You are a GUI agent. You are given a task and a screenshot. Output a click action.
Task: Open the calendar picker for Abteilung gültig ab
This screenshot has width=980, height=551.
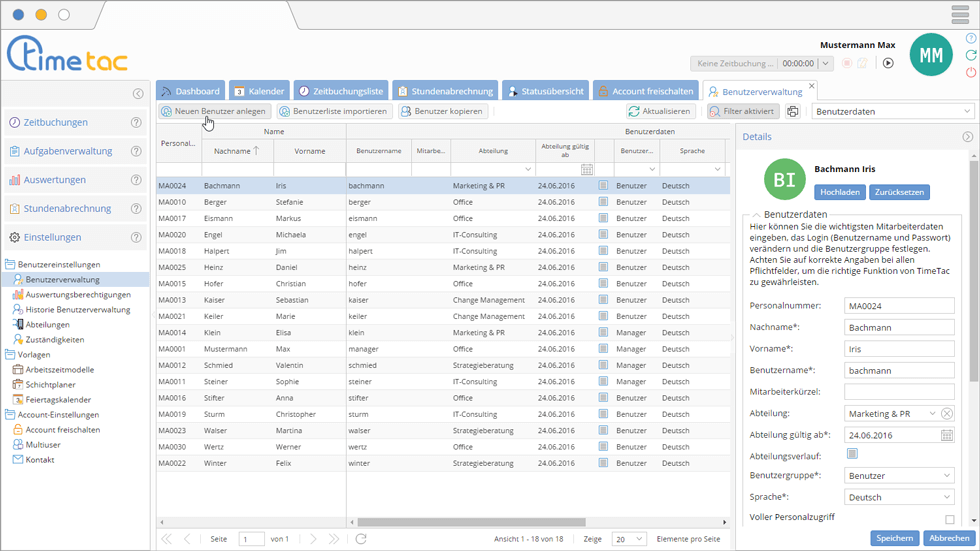947,435
